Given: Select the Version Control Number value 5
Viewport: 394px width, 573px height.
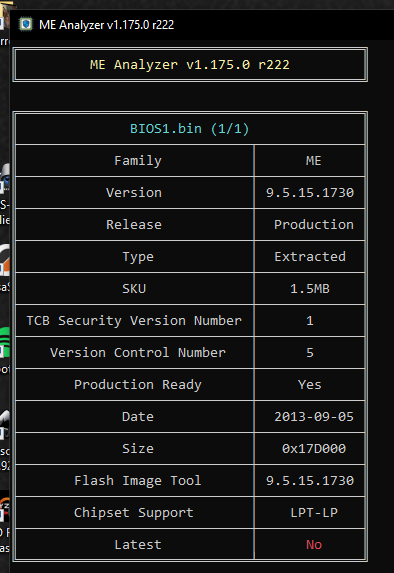Looking at the screenshot, I should [x=310, y=353].
